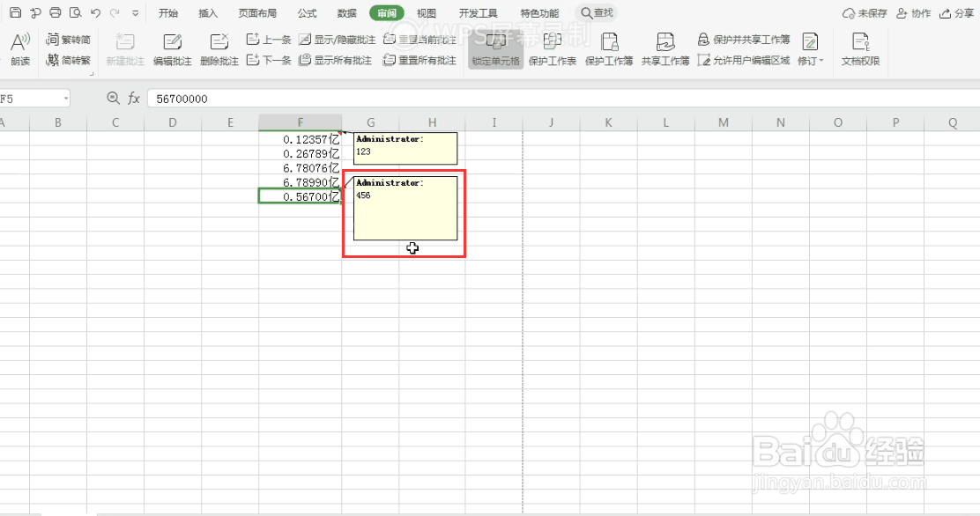Viewport: 980px width, 516px height.
Task: Open 开发工具 Developer Tools tab
Action: point(479,13)
